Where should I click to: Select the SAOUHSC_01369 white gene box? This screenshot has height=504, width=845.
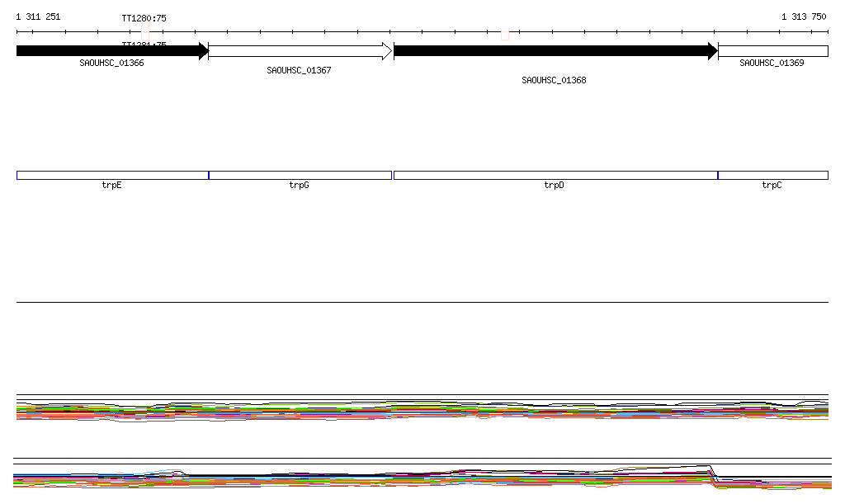[x=772, y=51]
